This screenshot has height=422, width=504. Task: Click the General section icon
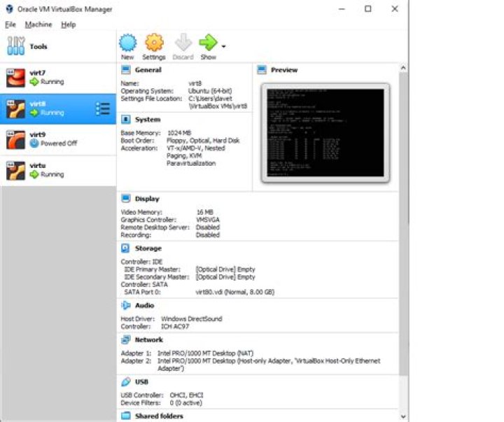tap(126, 70)
